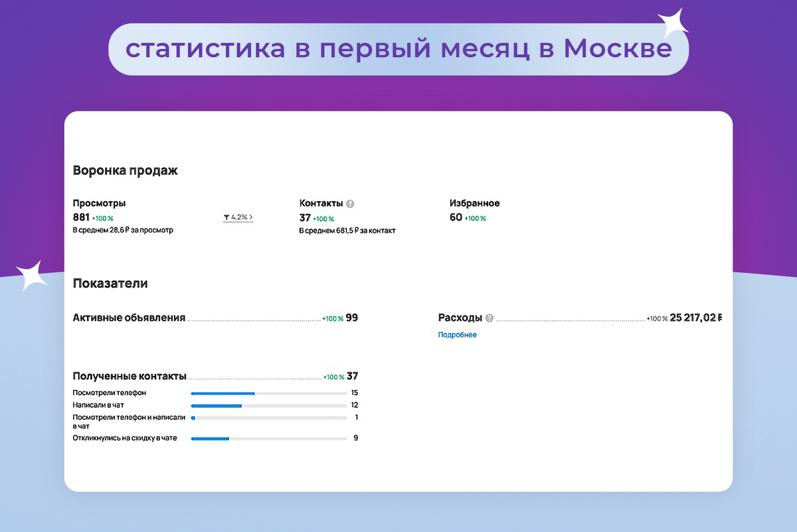Screen dimensions: 797x532
Task: Click the Полученные контакты total 37
Action: pos(352,377)
